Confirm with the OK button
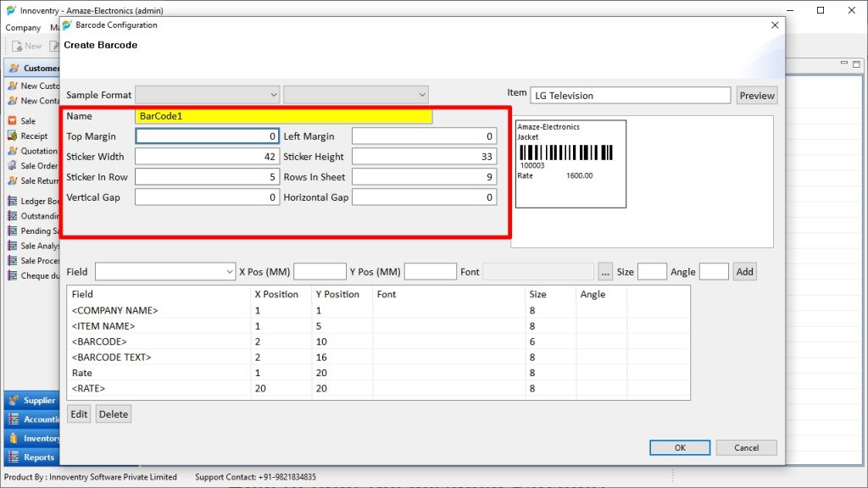 (x=680, y=447)
